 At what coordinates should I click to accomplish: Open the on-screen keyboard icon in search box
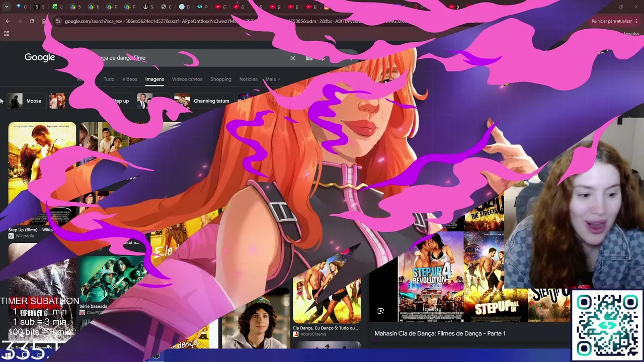pyautogui.click(x=309, y=58)
